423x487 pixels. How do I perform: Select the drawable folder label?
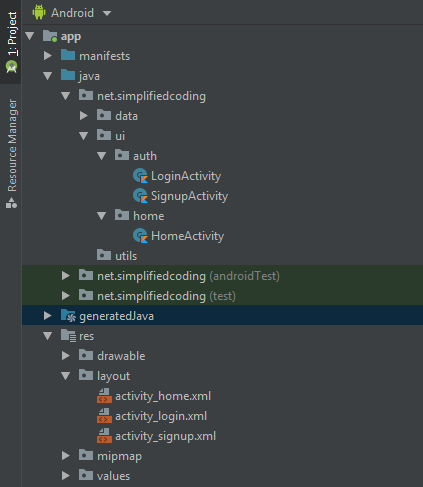click(121, 356)
